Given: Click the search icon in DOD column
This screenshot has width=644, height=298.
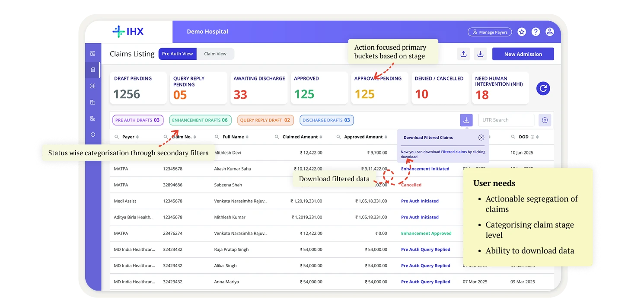Looking at the screenshot, I should pyautogui.click(x=513, y=137).
